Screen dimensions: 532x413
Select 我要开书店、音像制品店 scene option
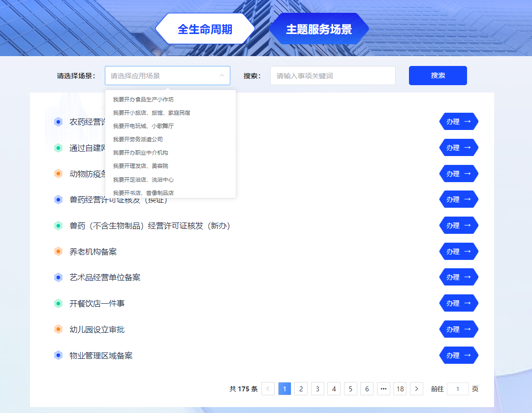(x=143, y=192)
